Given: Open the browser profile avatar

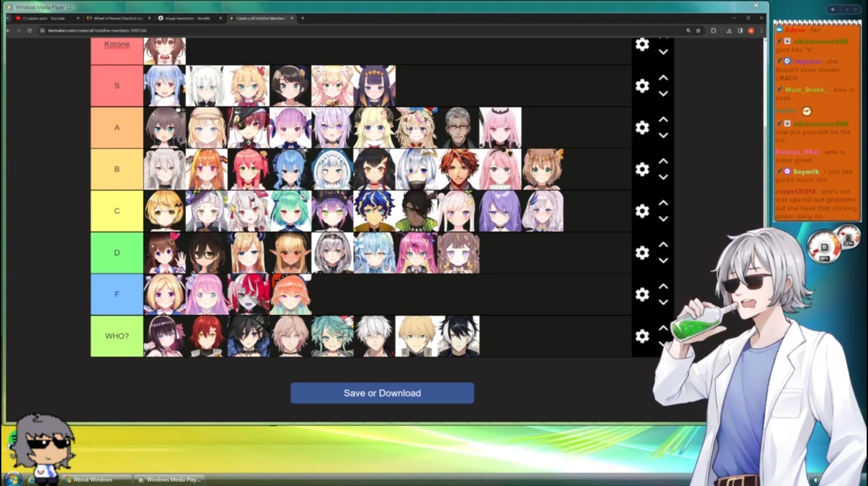Looking at the screenshot, I should click(x=751, y=31).
